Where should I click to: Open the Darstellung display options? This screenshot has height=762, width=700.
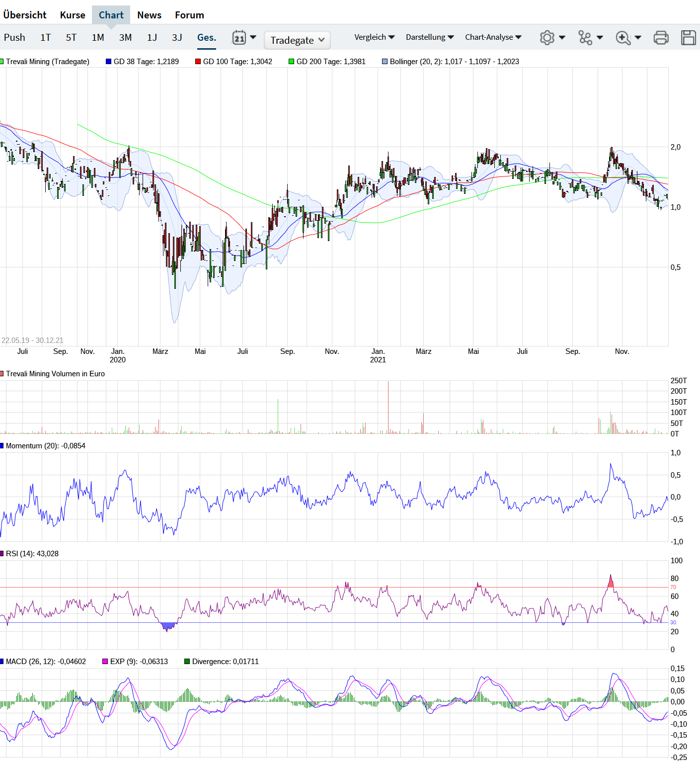tap(430, 37)
